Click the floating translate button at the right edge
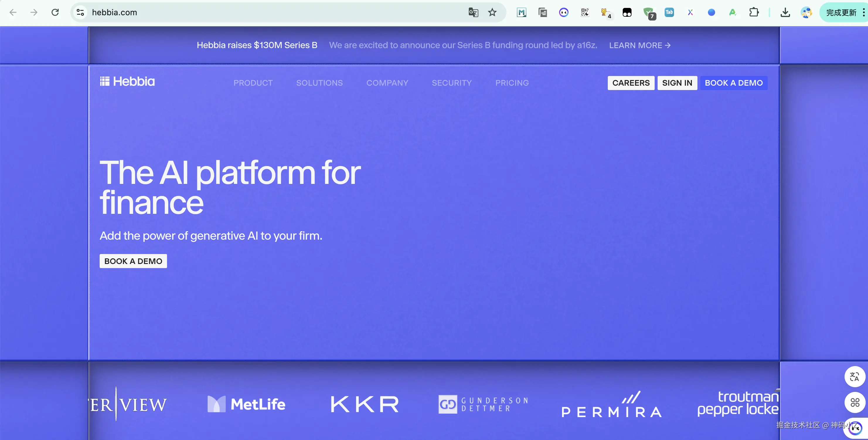Image resolution: width=868 pixels, height=440 pixels. tap(855, 377)
